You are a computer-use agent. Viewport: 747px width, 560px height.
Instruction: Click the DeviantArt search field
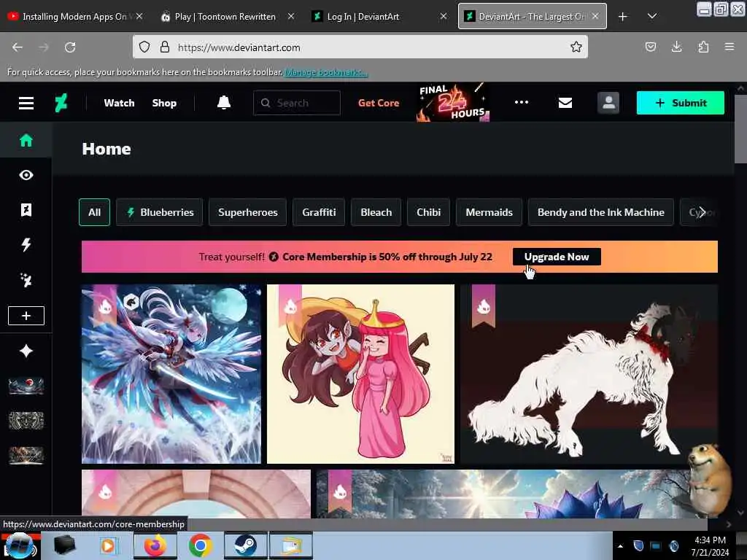(297, 103)
